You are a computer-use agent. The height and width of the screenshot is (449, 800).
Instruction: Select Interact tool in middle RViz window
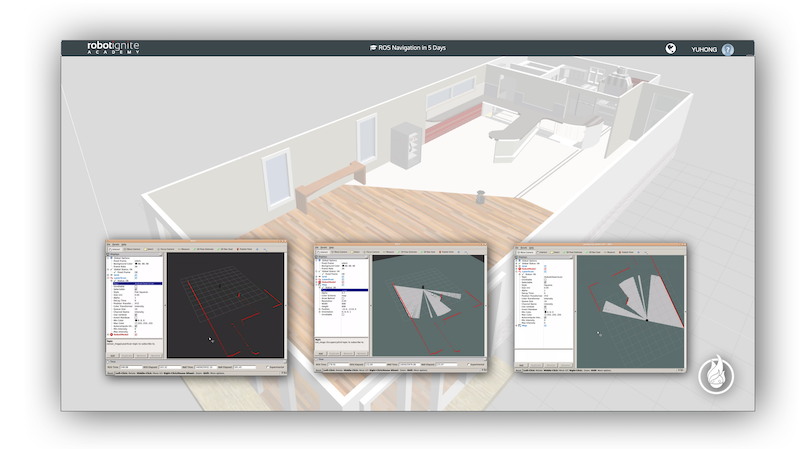tap(322, 252)
